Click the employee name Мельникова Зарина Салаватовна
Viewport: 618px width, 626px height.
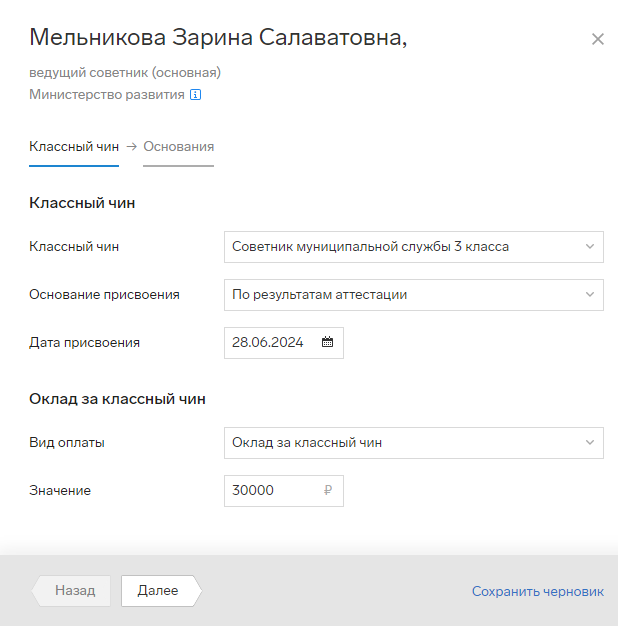218,38
